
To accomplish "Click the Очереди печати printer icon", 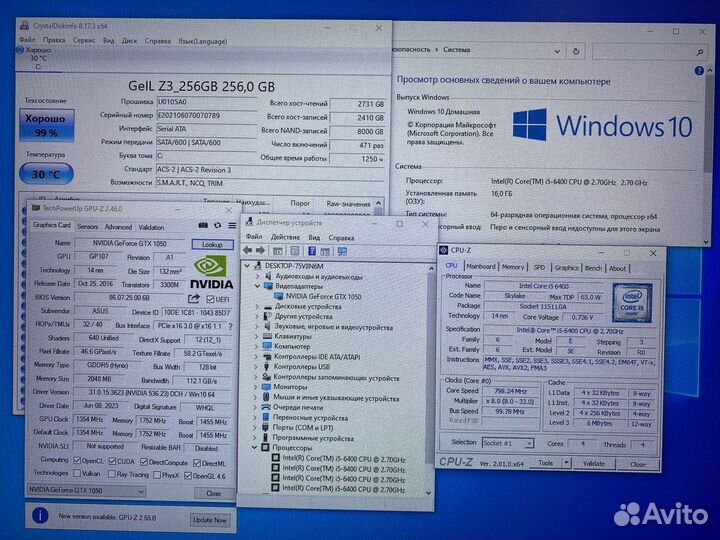I will (266, 407).
